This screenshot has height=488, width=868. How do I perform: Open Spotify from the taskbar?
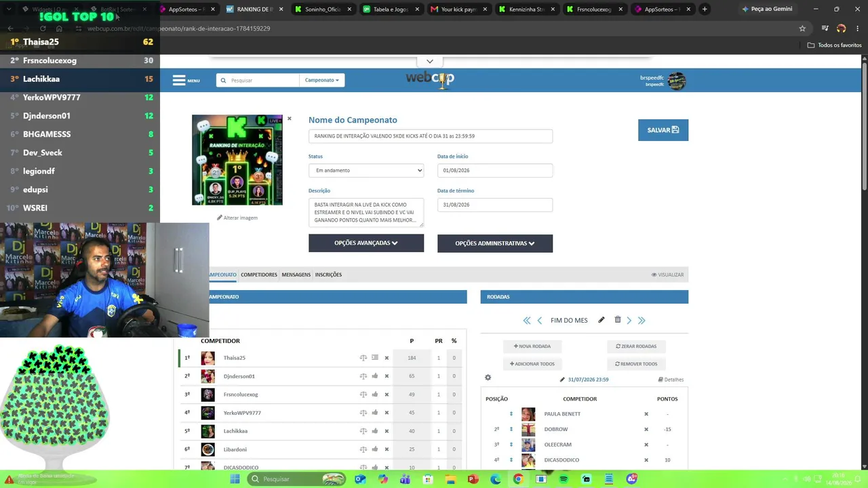point(564,479)
